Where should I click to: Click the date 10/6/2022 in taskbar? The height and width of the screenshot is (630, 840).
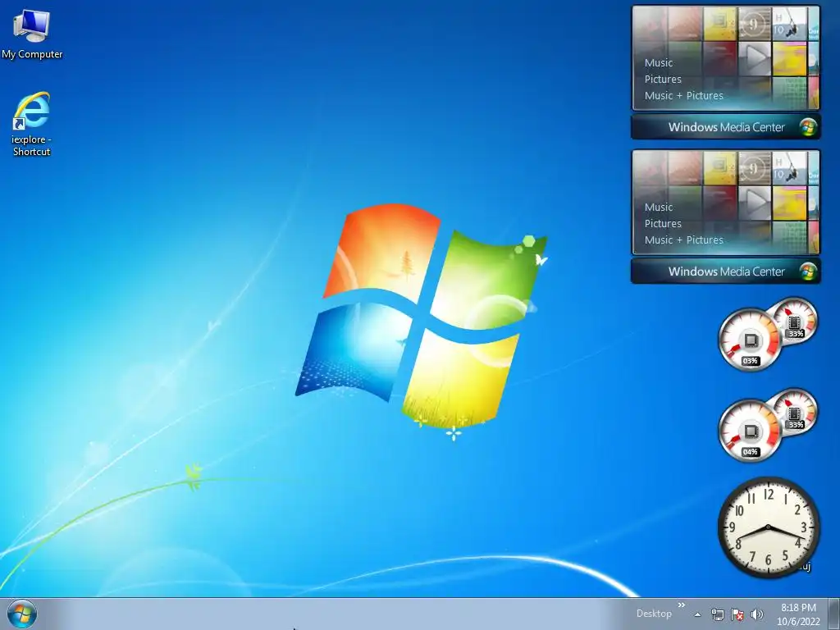[x=798, y=622]
